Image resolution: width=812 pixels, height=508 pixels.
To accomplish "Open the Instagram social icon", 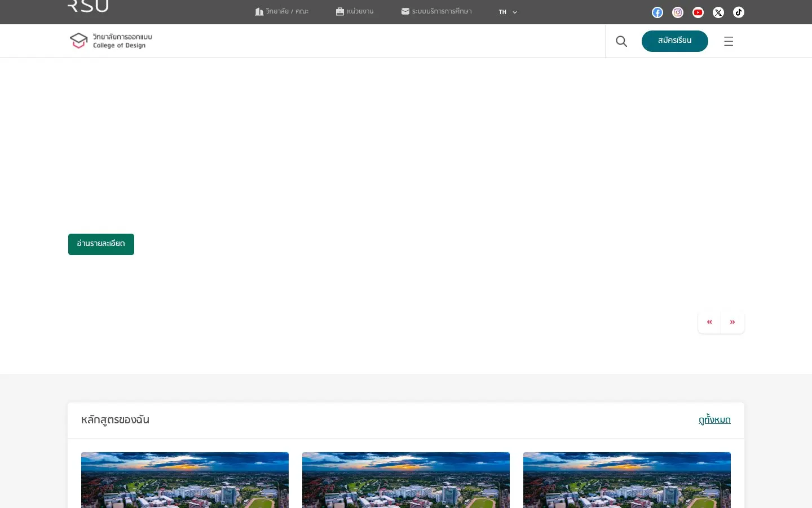I will (x=678, y=12).
